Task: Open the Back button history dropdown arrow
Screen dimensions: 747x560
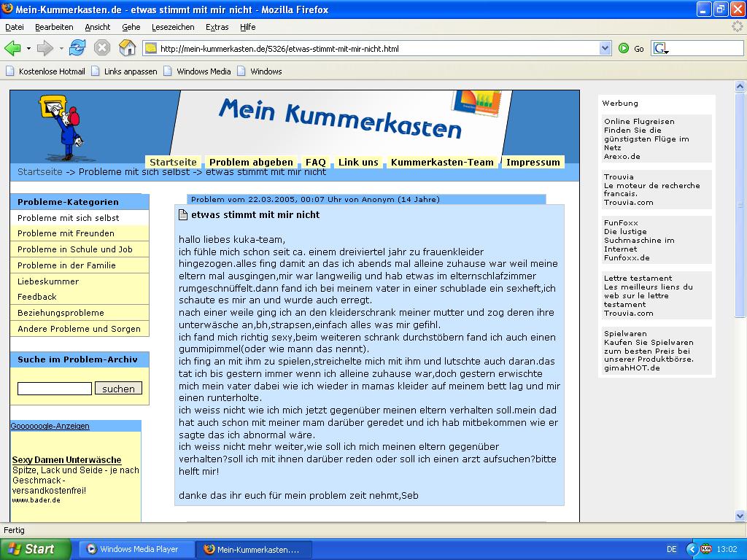Action: (28, 49)
